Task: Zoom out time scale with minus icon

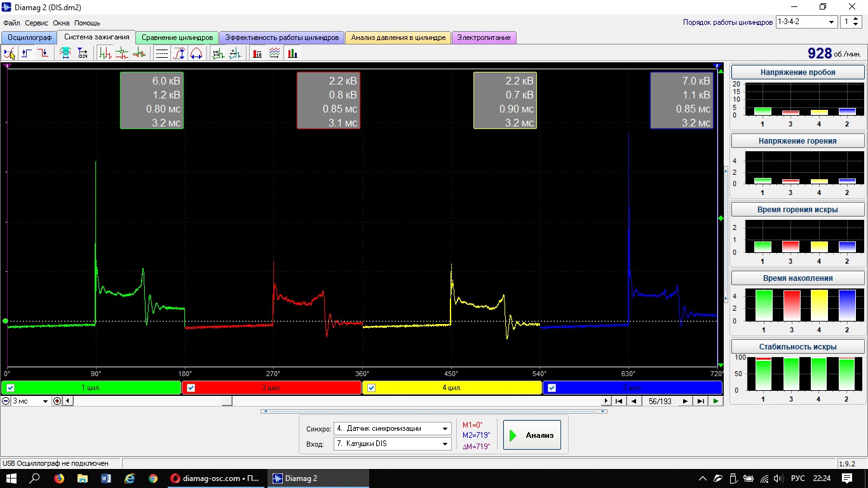Action: 6,401
